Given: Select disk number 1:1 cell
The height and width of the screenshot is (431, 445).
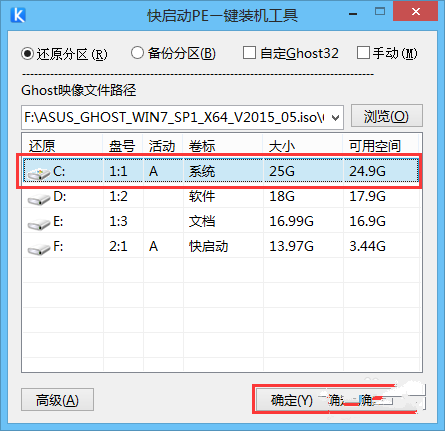Looking at the screenshot, I should [118, 171].
